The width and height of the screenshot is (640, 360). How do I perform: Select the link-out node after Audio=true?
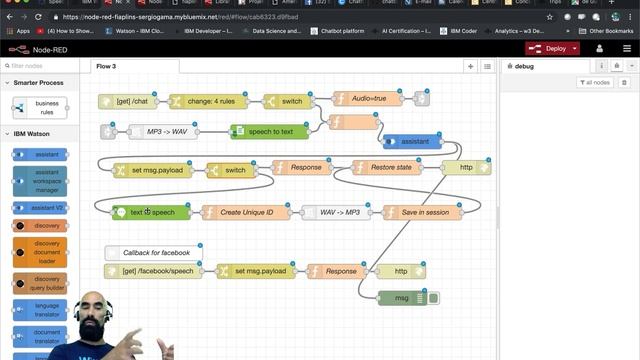click(x=422, y=98)
